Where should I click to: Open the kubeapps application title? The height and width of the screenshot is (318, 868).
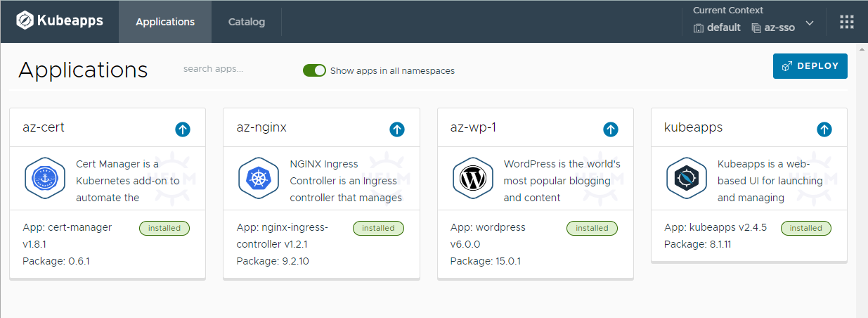[694, 127]
